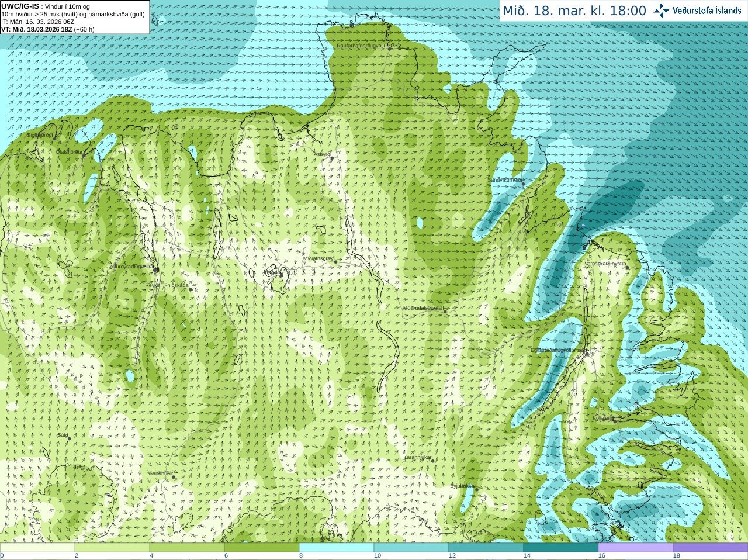Click the Ólafsfjörður station marker
The image size is (748, 560).
[x=84, y=155]
